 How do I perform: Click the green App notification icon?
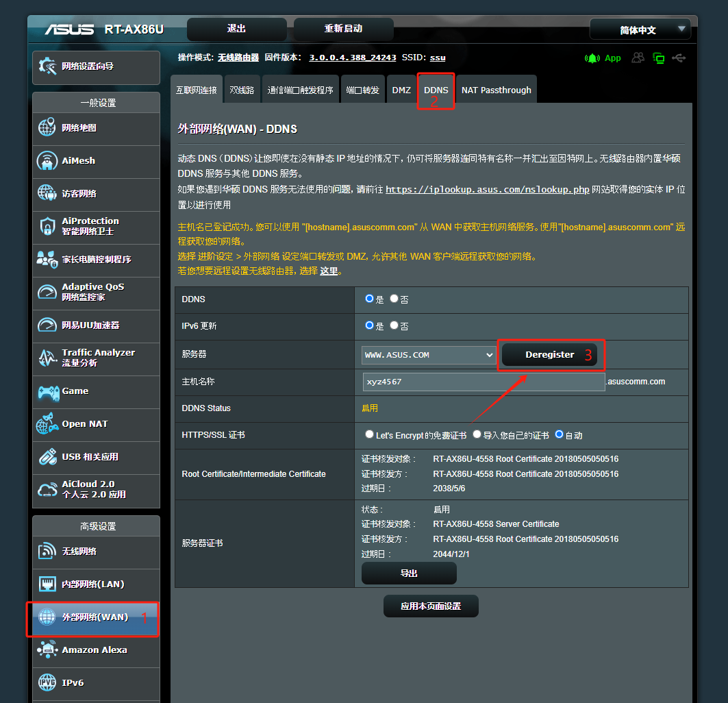click(592, 58)
